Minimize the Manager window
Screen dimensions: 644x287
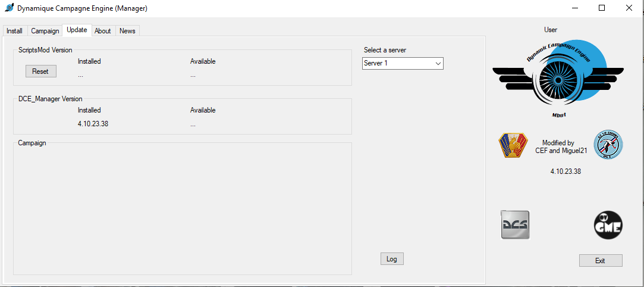coord(575,8)
